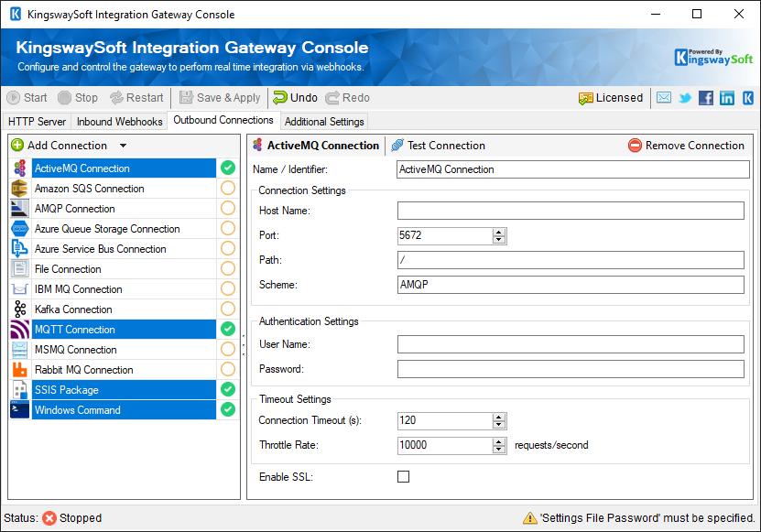Open the Additional Settings tab
Screen dimensions: 761x532
point(324,121)
